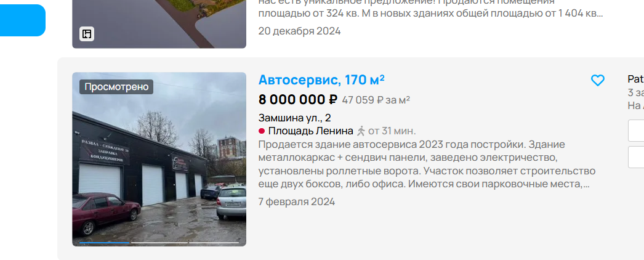Jump to third photo via last gallery segment
Screen dimensions: 644x260
214,243
